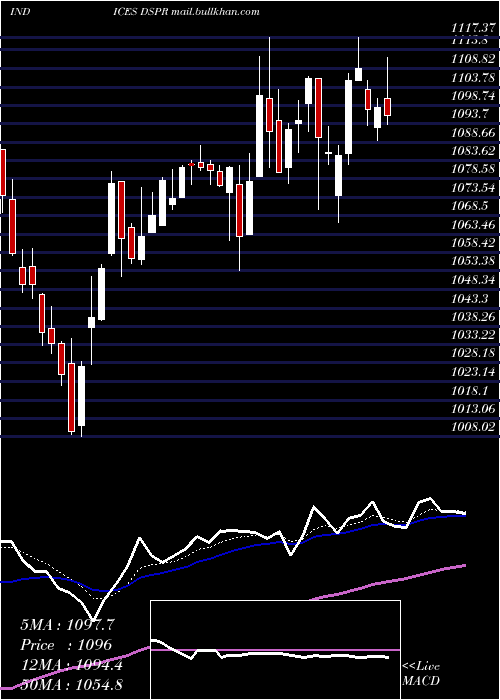The image size is (500, 700).
Task: Click the 1038.26 price axis label
Action: click(x=473, y=317)
